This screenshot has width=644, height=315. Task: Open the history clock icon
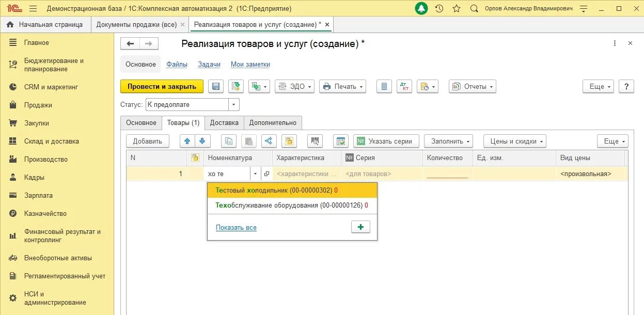click(x=439, y=8)
